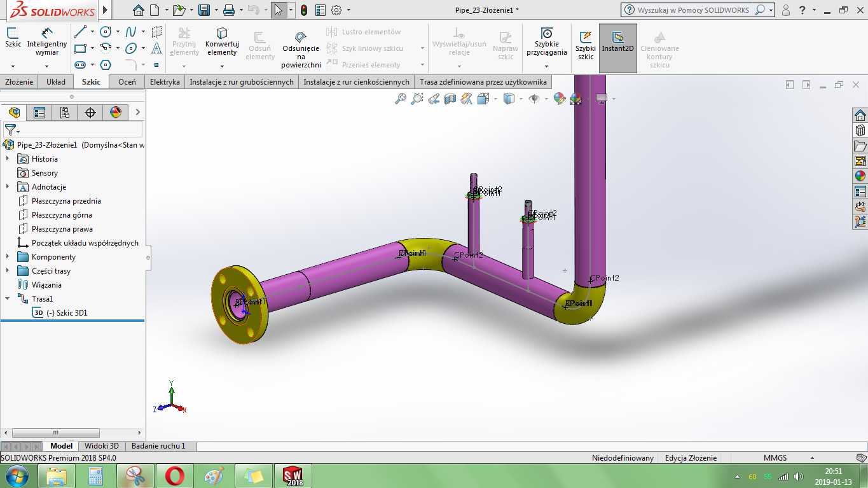Expand the Adnotacje tree node

(x=8, y=186)
